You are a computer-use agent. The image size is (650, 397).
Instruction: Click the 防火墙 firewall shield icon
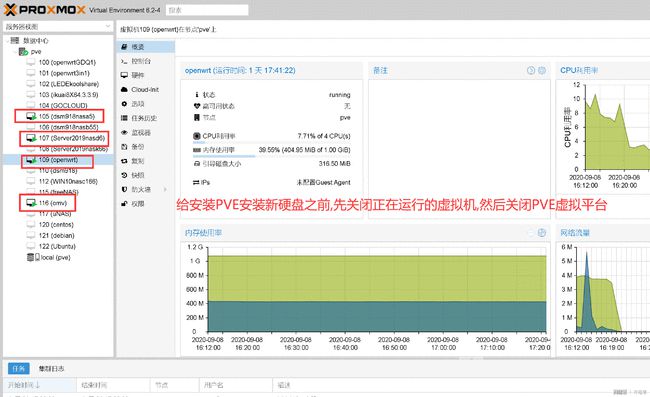pyautogui.click(x=124, y=189)
